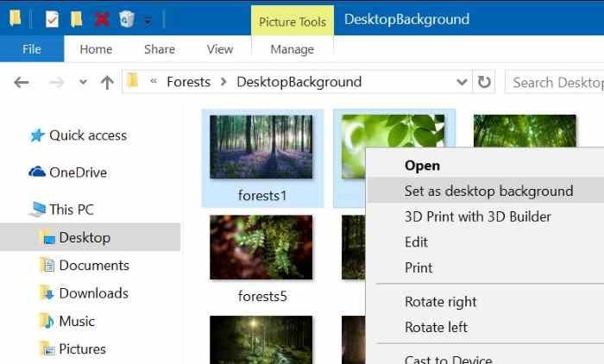Open Music in the navigation pane
Image resolution: width=604 pixels, height=364 pixels.
77,321
